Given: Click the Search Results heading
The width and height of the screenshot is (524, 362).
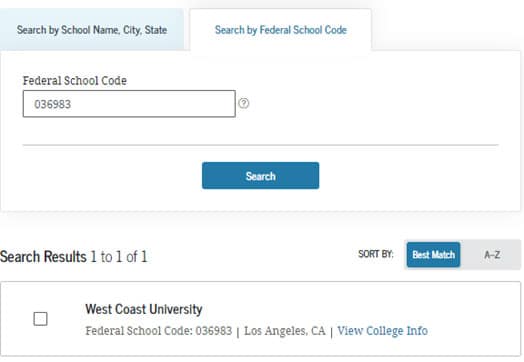Looking at the screenshot, I should tap(43, 257).
